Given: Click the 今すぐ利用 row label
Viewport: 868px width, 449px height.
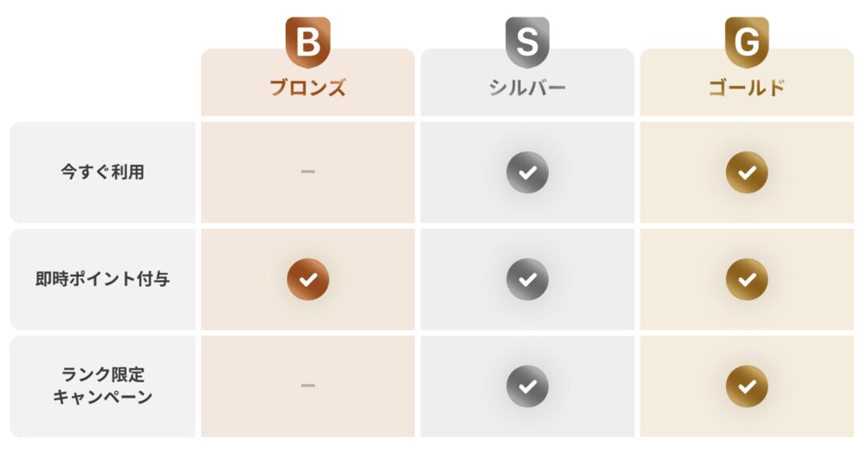Looking at the screenshot, I should click(103, 172).
